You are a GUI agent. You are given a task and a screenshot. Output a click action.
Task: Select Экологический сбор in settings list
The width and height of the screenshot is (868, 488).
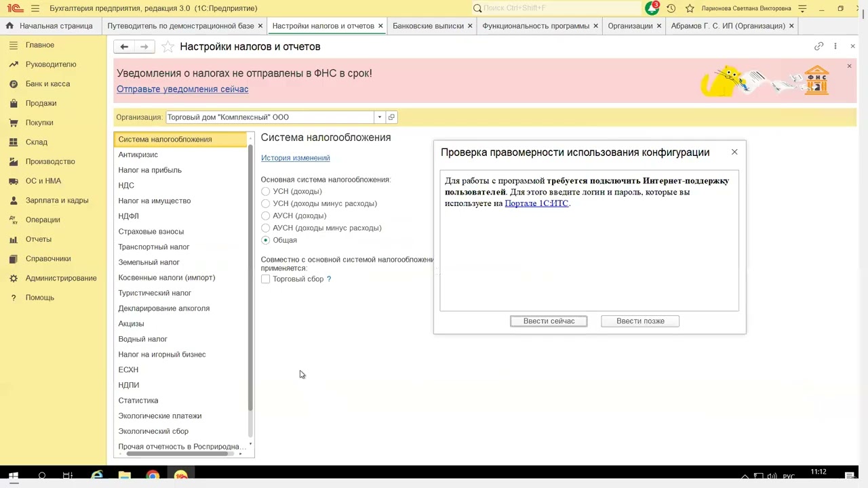180,431
